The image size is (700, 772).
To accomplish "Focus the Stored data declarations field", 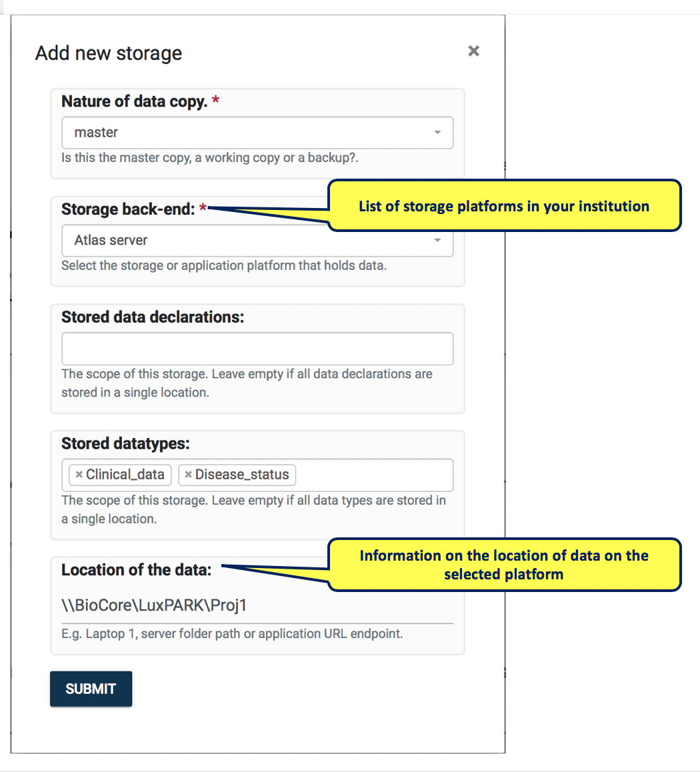I will (257, 349).
